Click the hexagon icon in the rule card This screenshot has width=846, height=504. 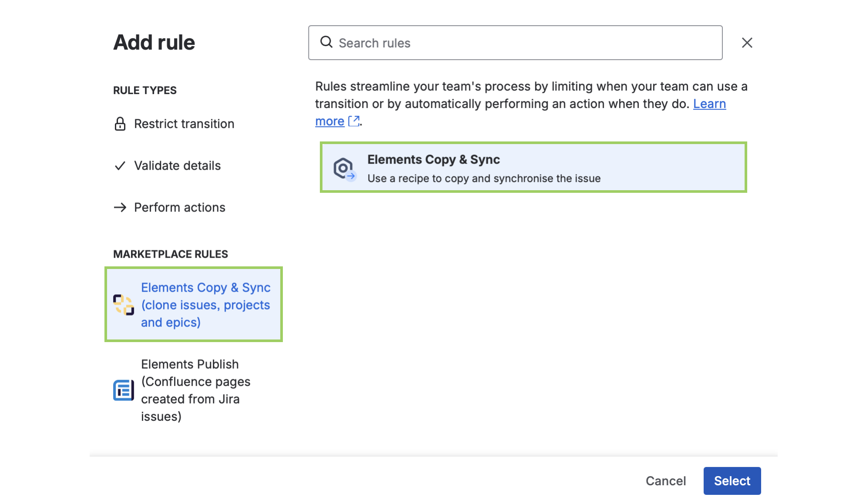[344, 168]
